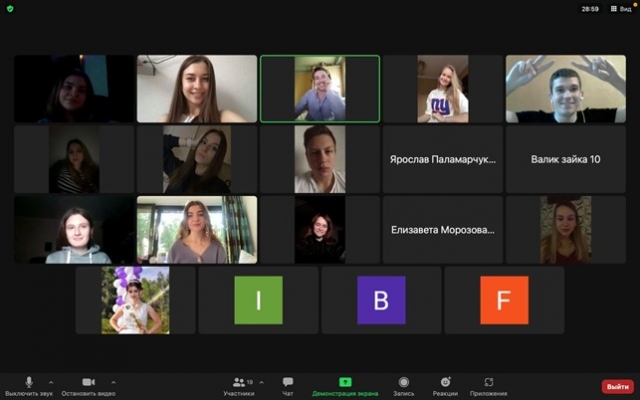
Task: Select the tile with balloons photo
Action: 136,300
